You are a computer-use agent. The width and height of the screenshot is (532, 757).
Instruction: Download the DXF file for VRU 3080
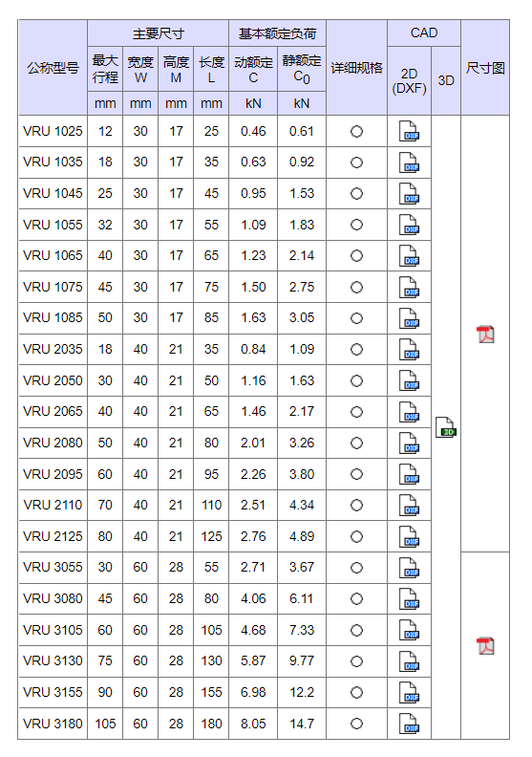pyautogui.click(x=409, y=599)
